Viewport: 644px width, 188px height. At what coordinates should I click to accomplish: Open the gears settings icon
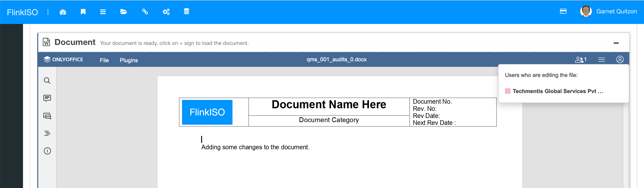[x=166, y=12]
